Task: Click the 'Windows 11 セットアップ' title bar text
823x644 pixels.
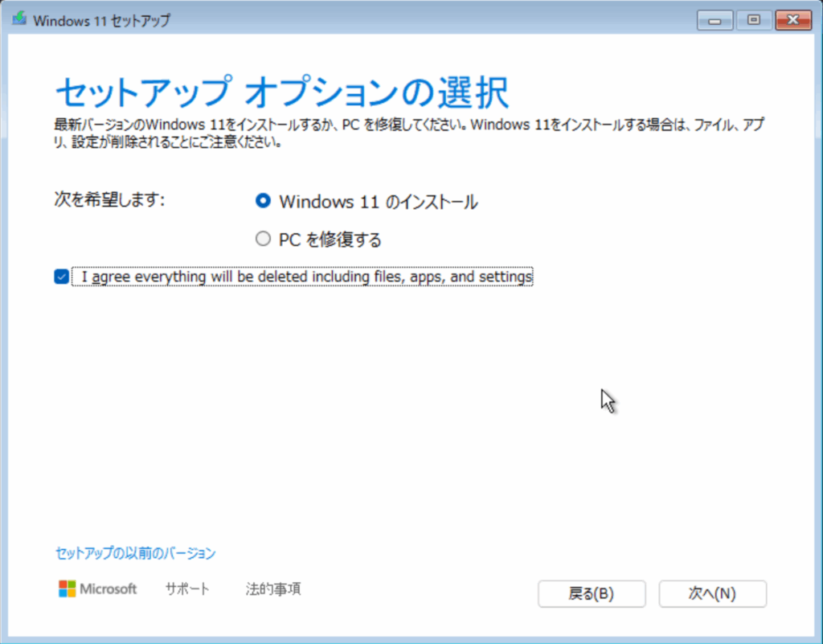Action: (x=101, y=20)
